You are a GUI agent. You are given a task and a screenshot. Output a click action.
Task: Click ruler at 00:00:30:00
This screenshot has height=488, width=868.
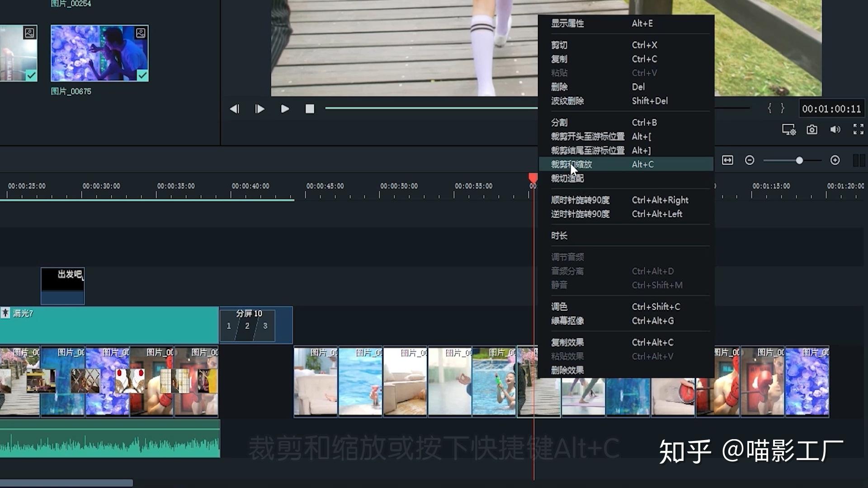(x=101, y=186)
